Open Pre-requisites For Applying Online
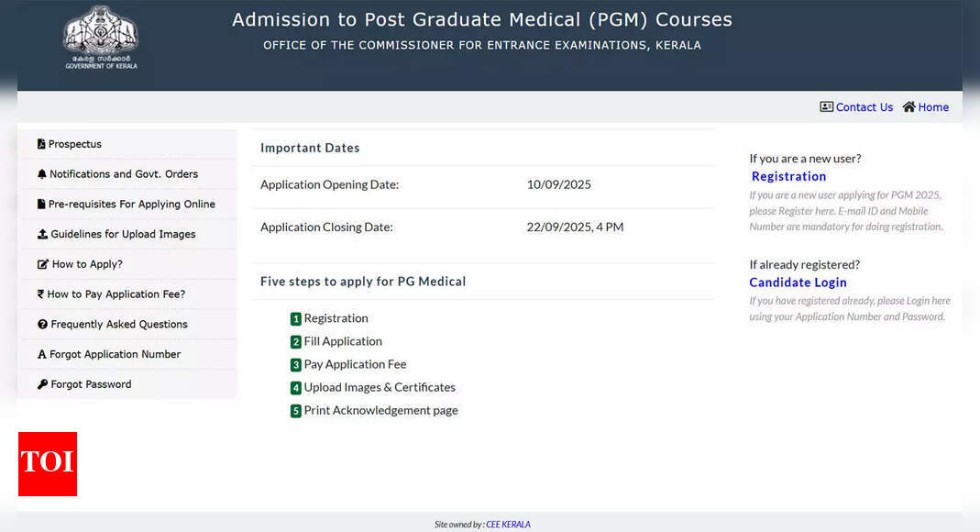 131,204
